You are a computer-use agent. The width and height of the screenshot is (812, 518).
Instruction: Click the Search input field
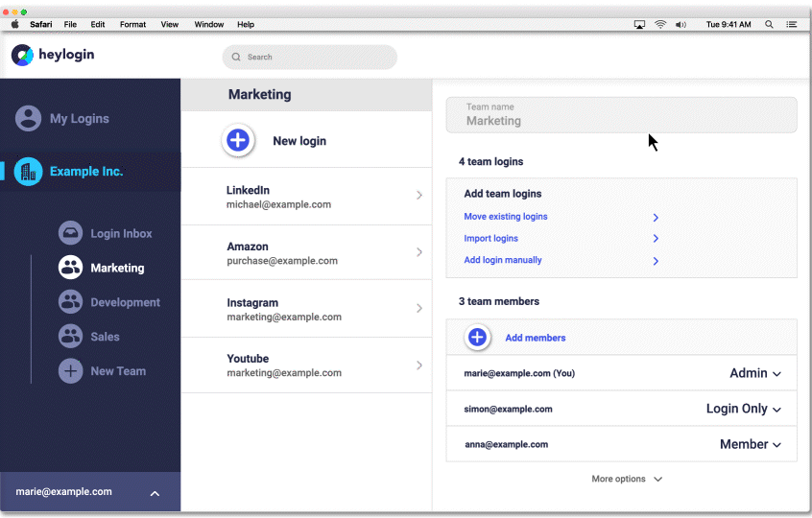310,58
